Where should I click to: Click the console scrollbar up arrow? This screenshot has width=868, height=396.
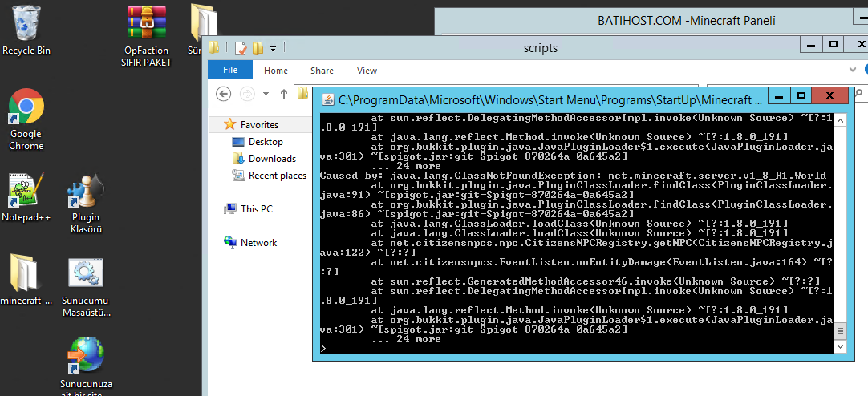[x=840, y=119]
